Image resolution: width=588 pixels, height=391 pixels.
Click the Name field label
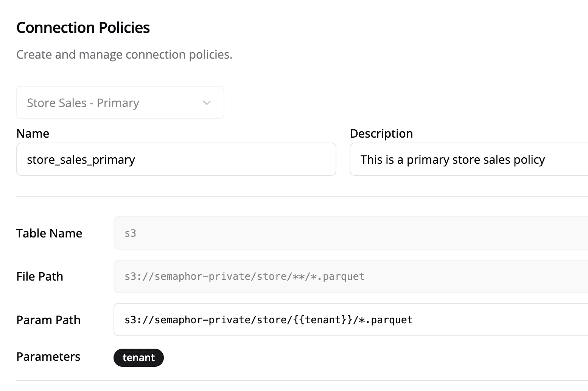pyautogui.click(x=33, y=133)
